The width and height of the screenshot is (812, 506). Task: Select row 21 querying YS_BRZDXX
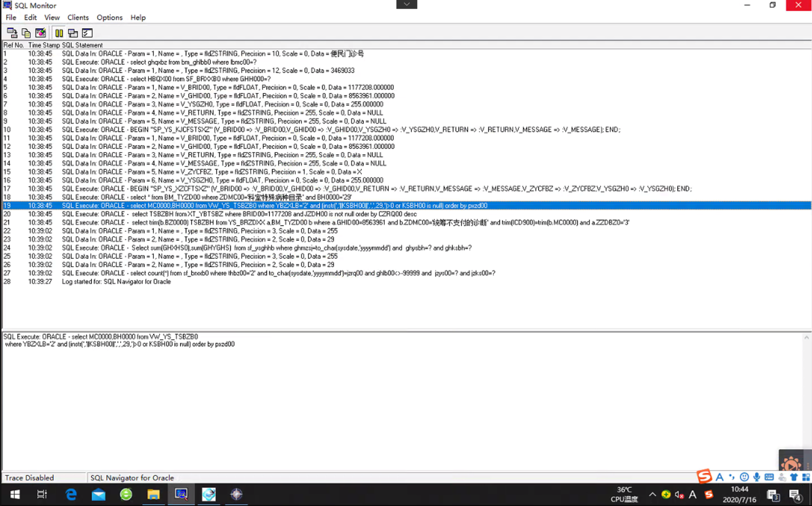coord(407,223)
